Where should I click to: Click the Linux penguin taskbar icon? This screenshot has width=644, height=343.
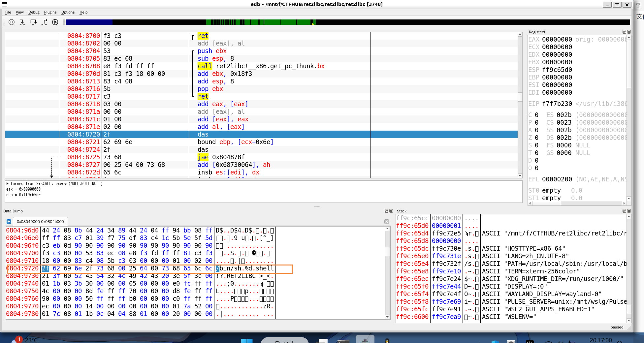coord(387,340)
